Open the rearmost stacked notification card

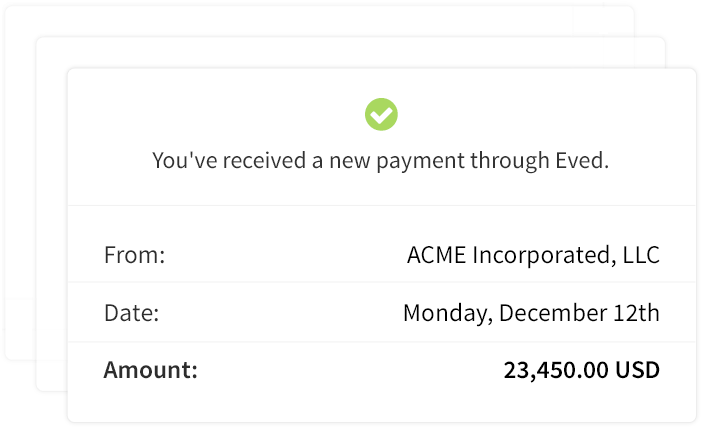point(20,179)
